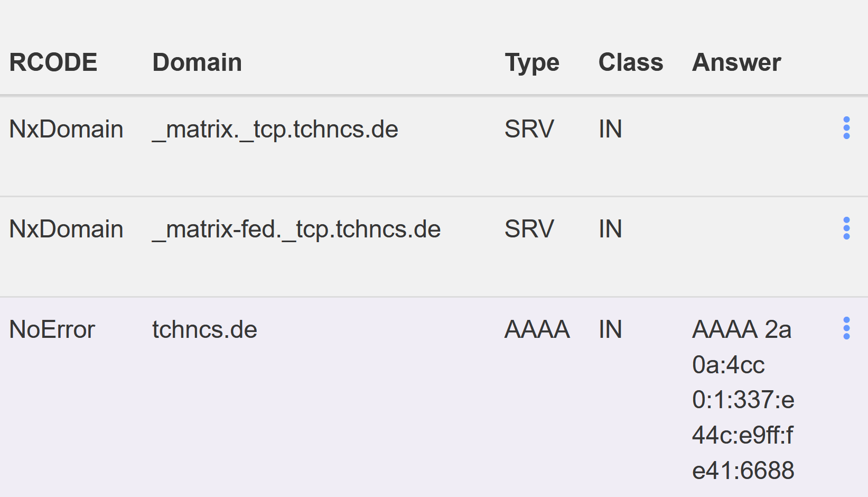The width and height of the screenshot is (868, 497).
Task: Click NxDomain in the _matrix._tcp.tchncs.de row
Action: click(x=66, y=129)
